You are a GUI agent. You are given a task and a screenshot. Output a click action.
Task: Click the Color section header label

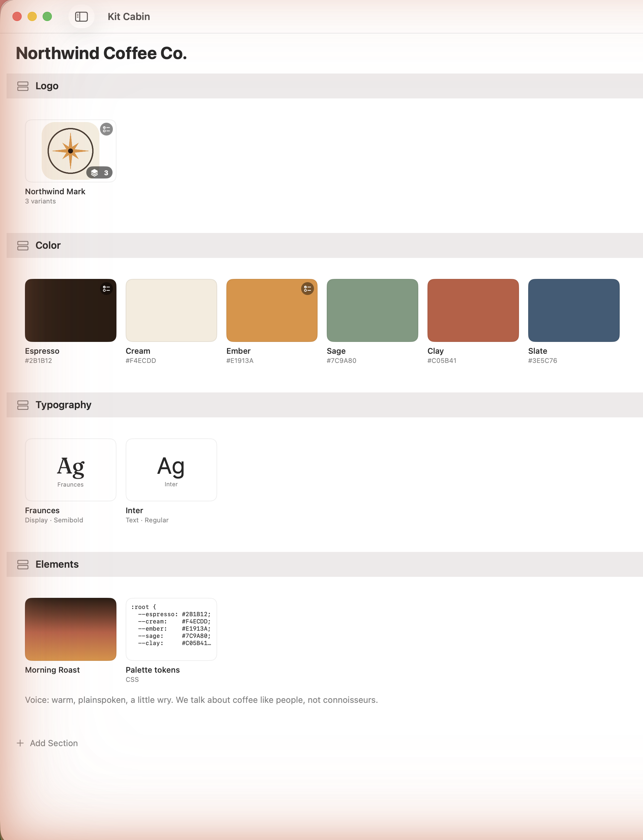click(48, 245)
